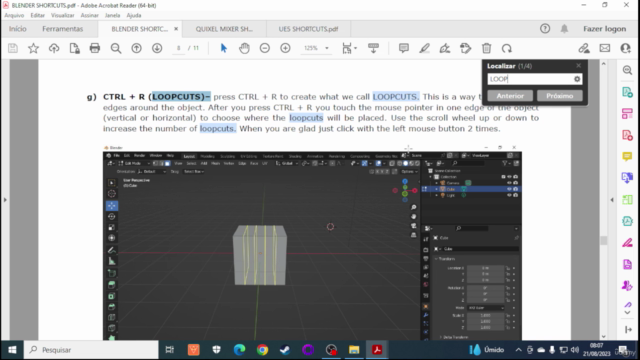Click the Anterior button
This screenshot has width=640, height=360.
click(x=510, y=96)
